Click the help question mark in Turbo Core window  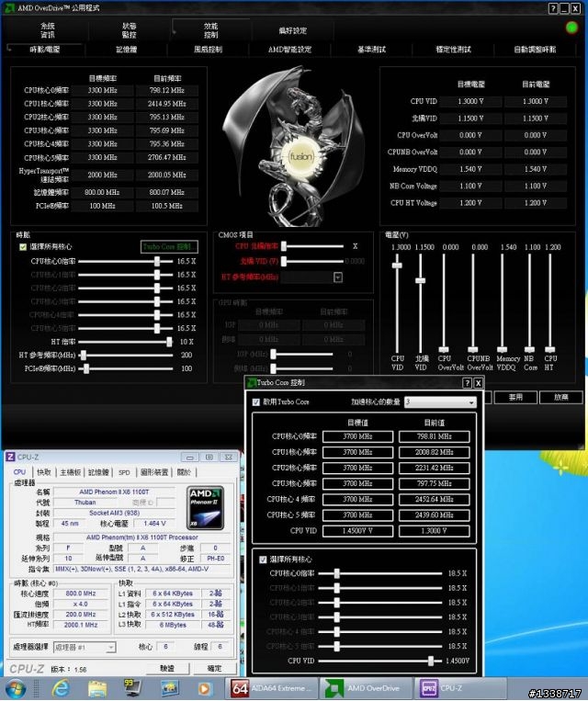tap(467, 383)
